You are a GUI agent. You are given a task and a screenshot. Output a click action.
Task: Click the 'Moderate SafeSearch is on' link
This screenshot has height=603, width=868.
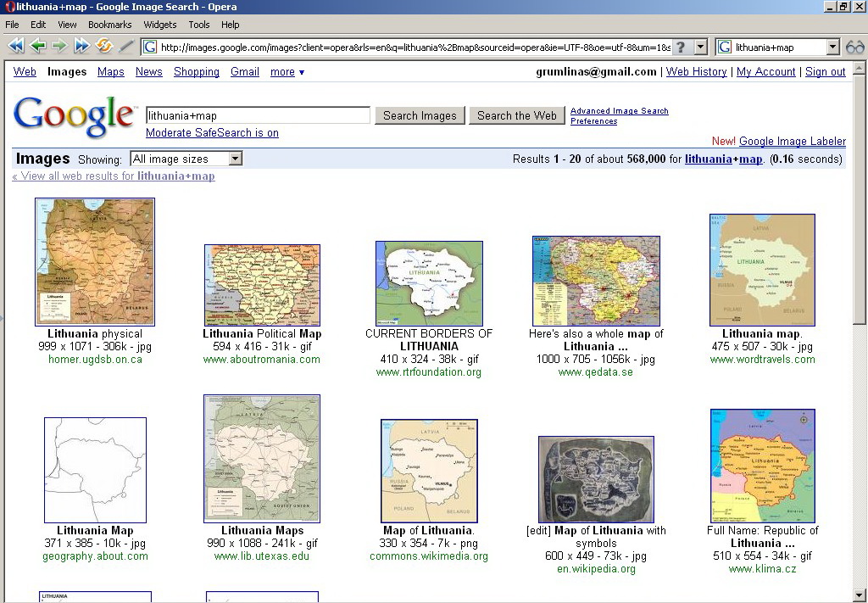[212, 133]
